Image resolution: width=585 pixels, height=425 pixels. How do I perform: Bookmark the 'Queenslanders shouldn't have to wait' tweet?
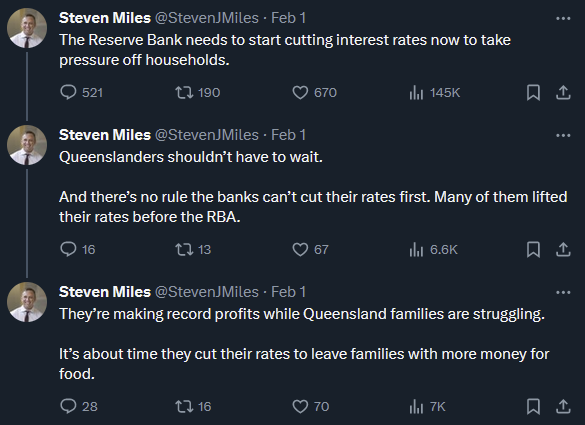(x=533, y=249)
